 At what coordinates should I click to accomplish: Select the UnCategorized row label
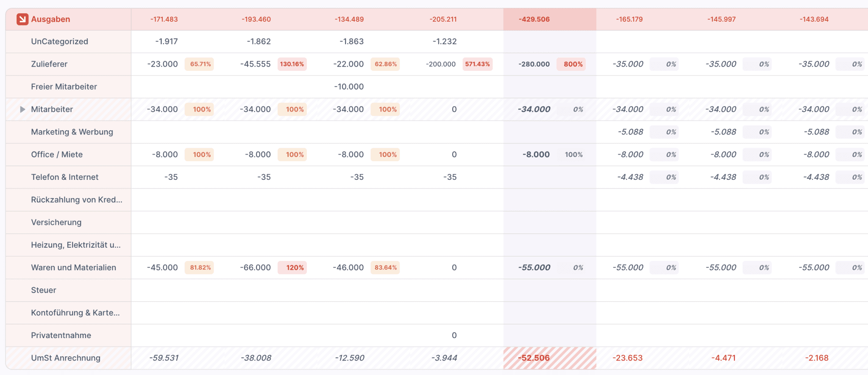pos(59,42)
